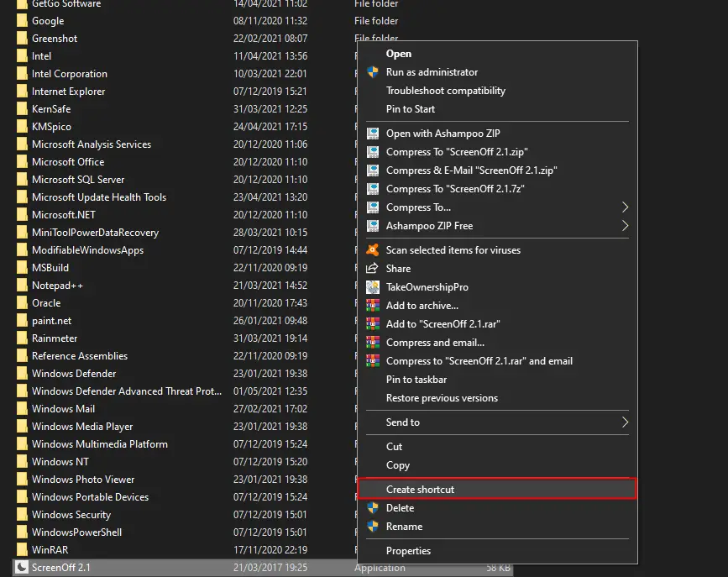Click WinRAR icon beside Add to archive...

coord(373,306)
